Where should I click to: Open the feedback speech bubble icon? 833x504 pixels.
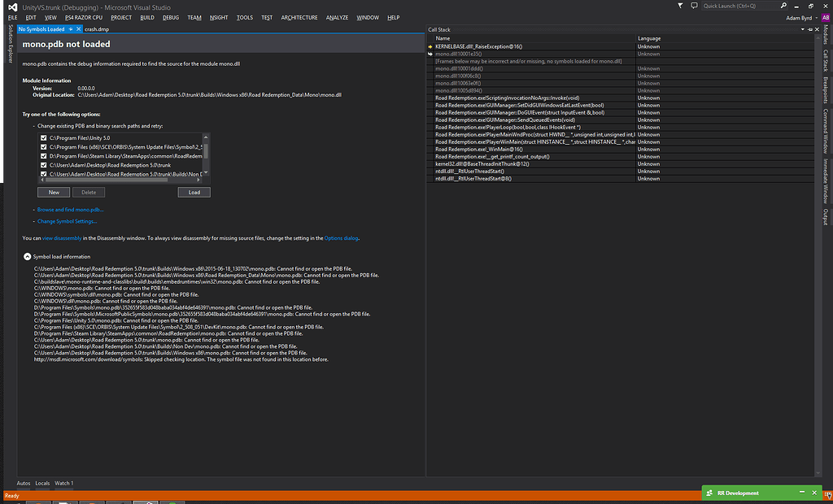[x=695, y=6]
